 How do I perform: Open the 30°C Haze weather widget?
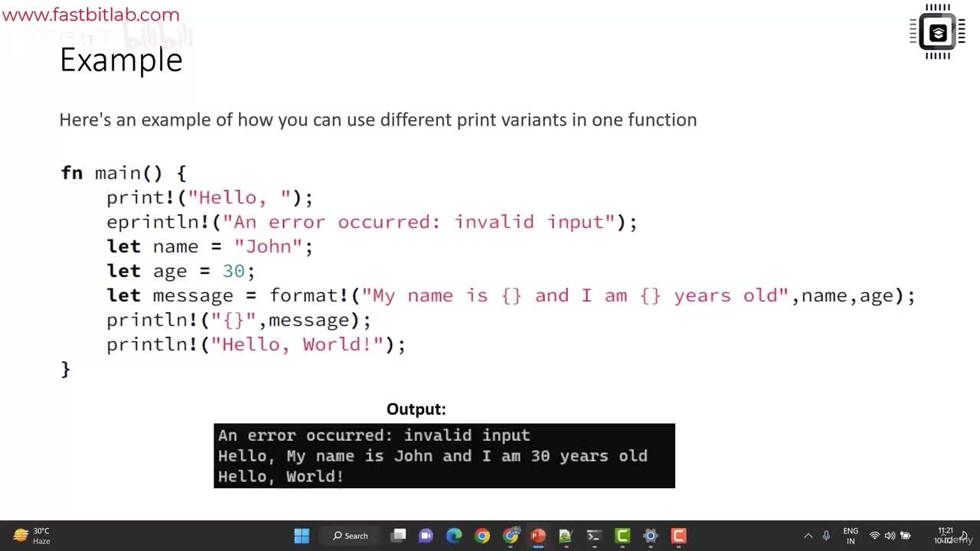click(32, 536)
